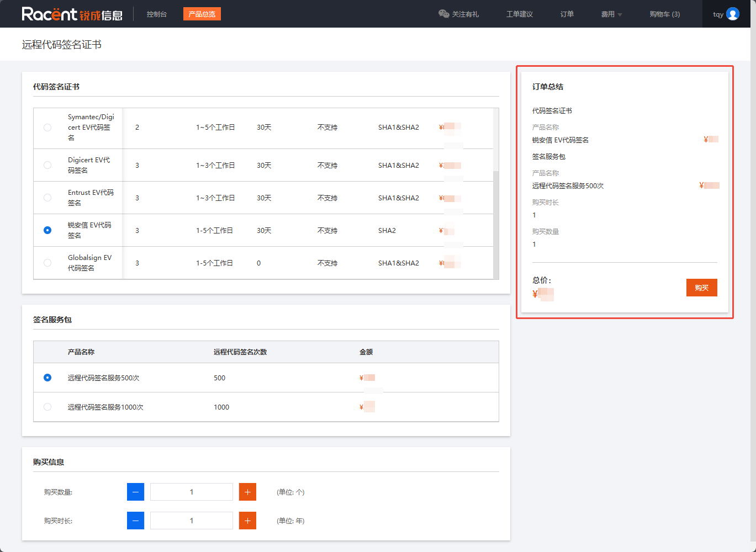This screenshot has height=552, width=756.
Task: Choose Entrust EV代码签名 option
Action: point(47,198)
